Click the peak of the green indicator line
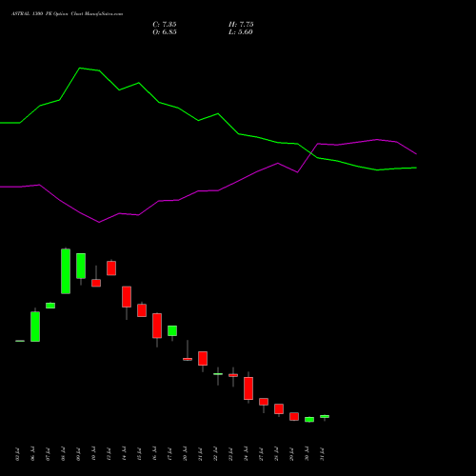The image size is (476, 476). pos(80,68)
